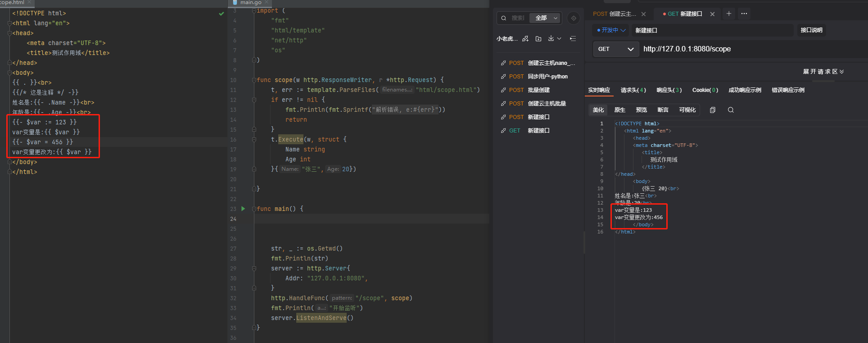Click the main.go file tab icon
The width and height of the screenshot is (868, 343).
point(235,2)
